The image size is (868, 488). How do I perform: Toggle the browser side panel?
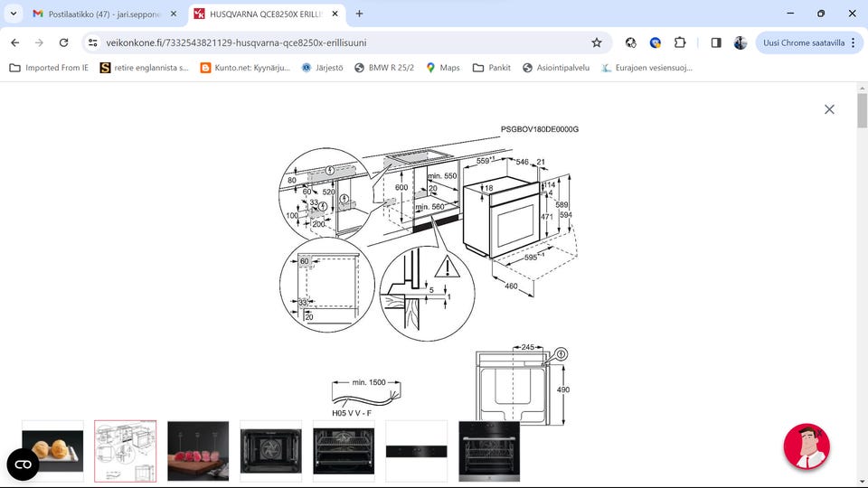click(716, 42)
